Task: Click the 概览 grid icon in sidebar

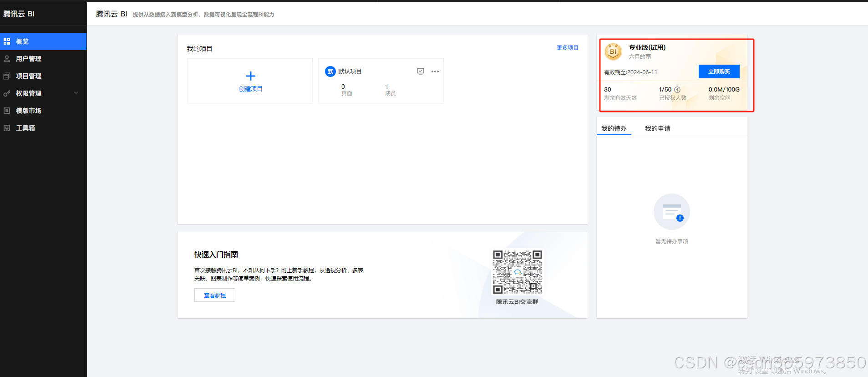Action: [7, 41]
